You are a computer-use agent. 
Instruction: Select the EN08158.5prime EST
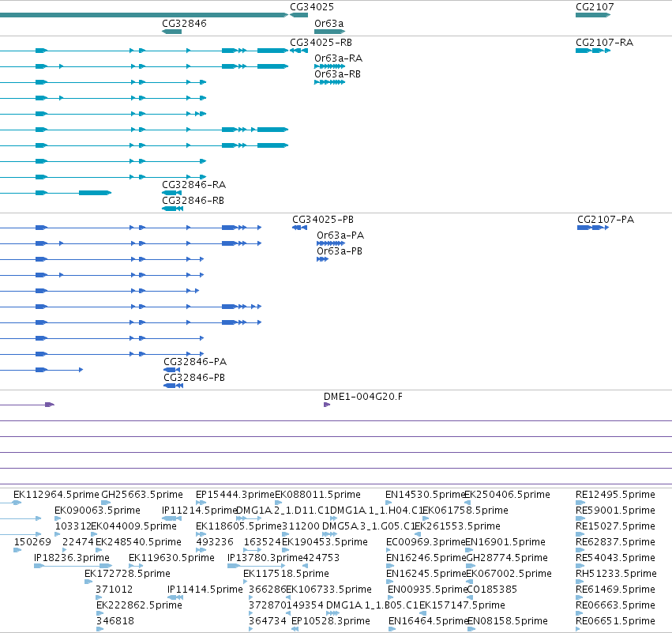tap(471, 630)
